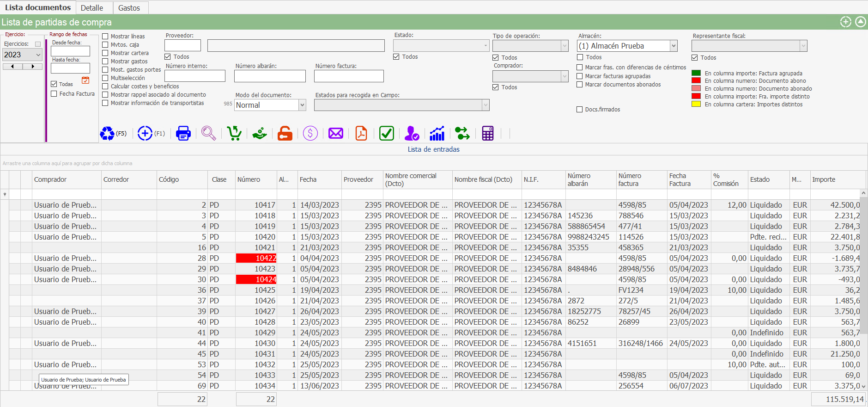Check the Docs.firmados checkbox
This screenshot has height=407, width=868.
[580, 110]
